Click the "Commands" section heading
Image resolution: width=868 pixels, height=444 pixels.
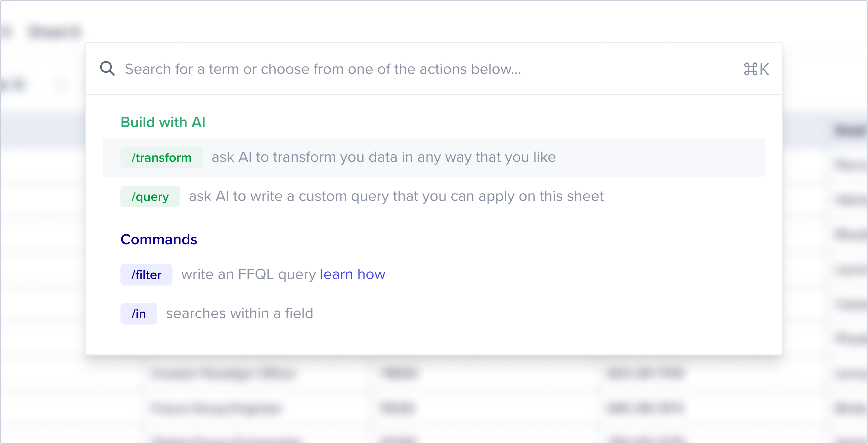pos(159,239)
